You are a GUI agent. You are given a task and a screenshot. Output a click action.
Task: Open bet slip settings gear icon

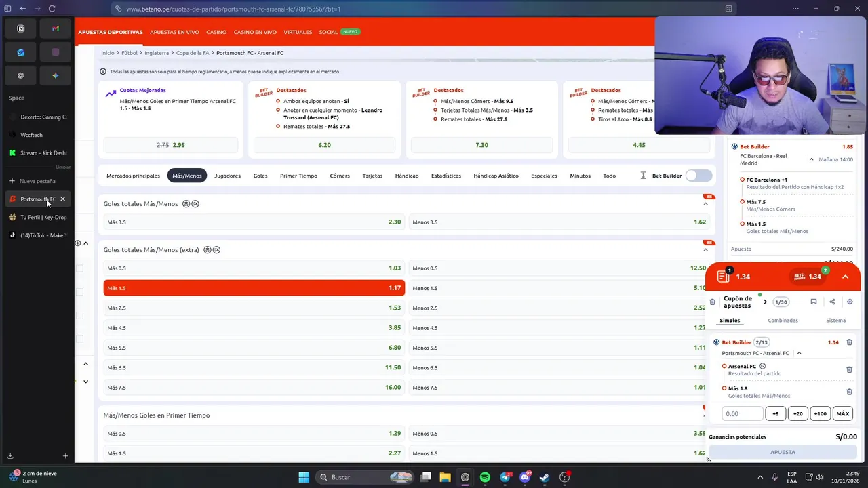pyautogui.click(x=850, y=302)
